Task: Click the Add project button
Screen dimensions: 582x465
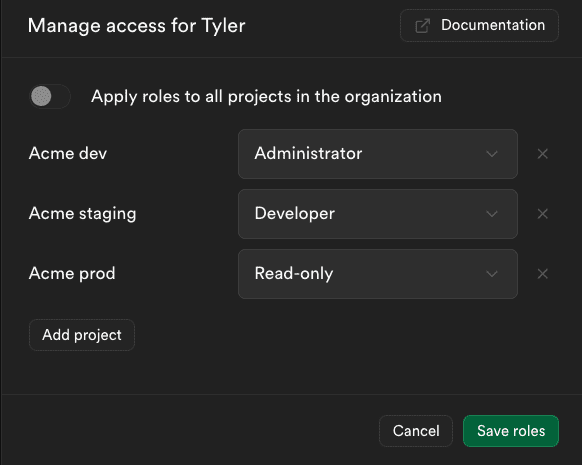Action: (x=82, y=335)
